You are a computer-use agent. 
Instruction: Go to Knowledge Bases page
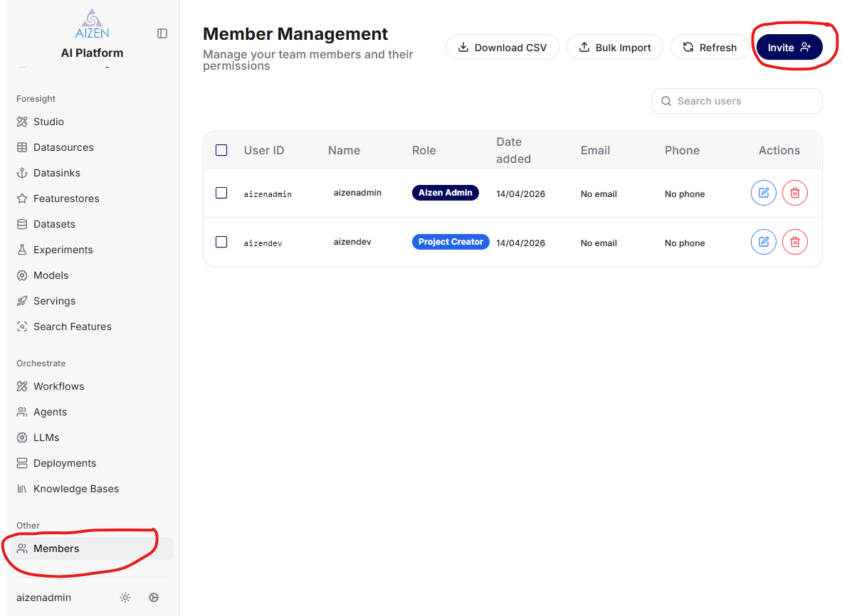pyautogui.click(x=75, y=489)
